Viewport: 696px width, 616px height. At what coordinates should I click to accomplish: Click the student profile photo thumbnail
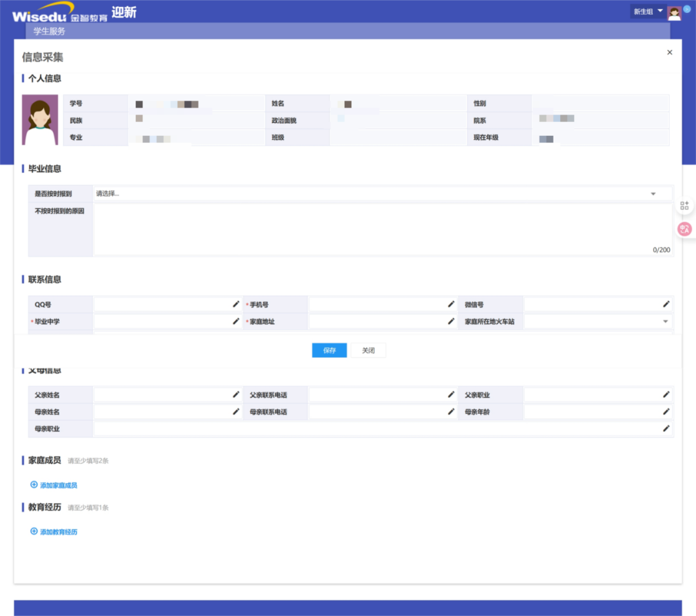click(x=40, y=120)
